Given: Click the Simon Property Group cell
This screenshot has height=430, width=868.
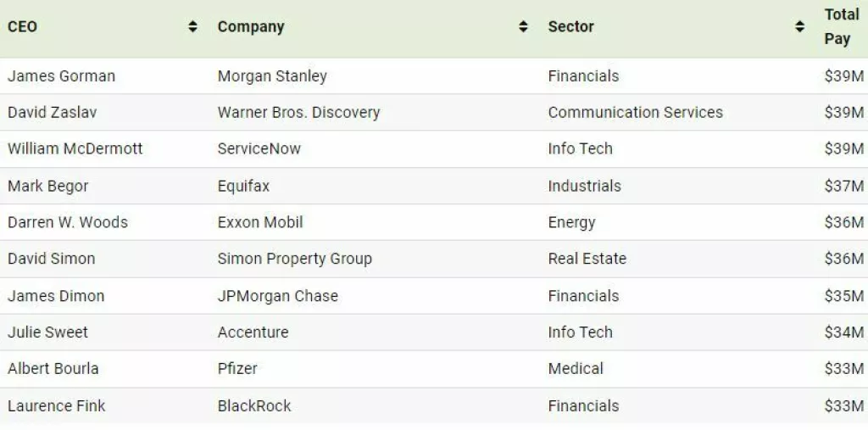Looking at the screenshot, I should coord(294,260).
